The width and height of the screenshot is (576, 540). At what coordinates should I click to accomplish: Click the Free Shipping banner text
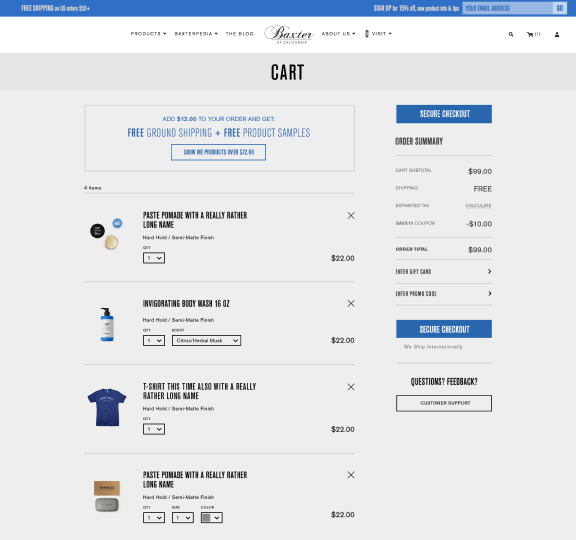click(55, 8)
